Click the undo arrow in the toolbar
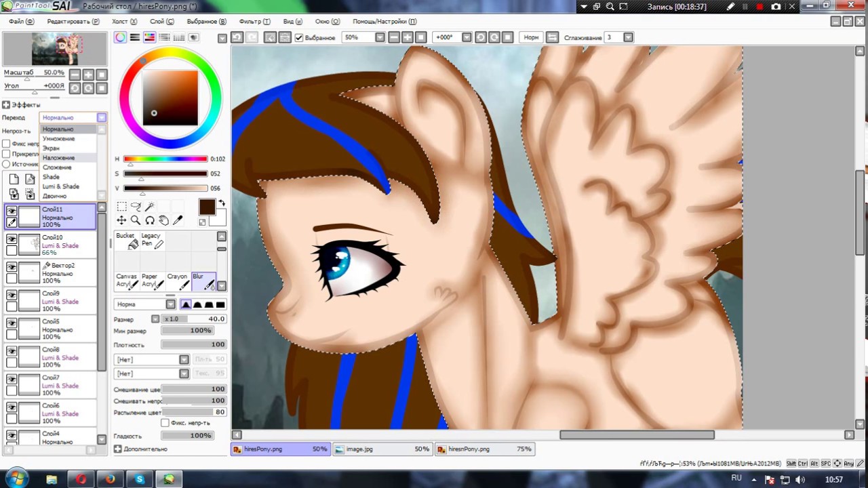868x488 pixels. click(x=237, y=37)
